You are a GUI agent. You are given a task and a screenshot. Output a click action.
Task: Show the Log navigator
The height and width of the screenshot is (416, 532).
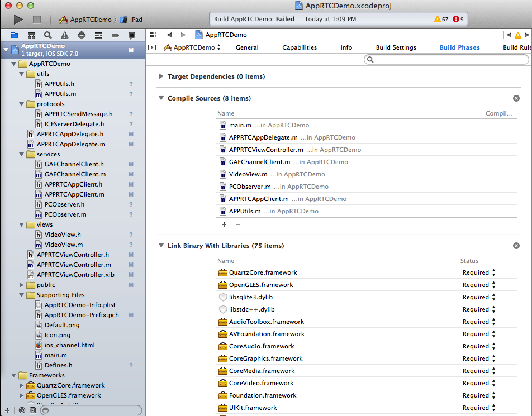tap(132, 35)
